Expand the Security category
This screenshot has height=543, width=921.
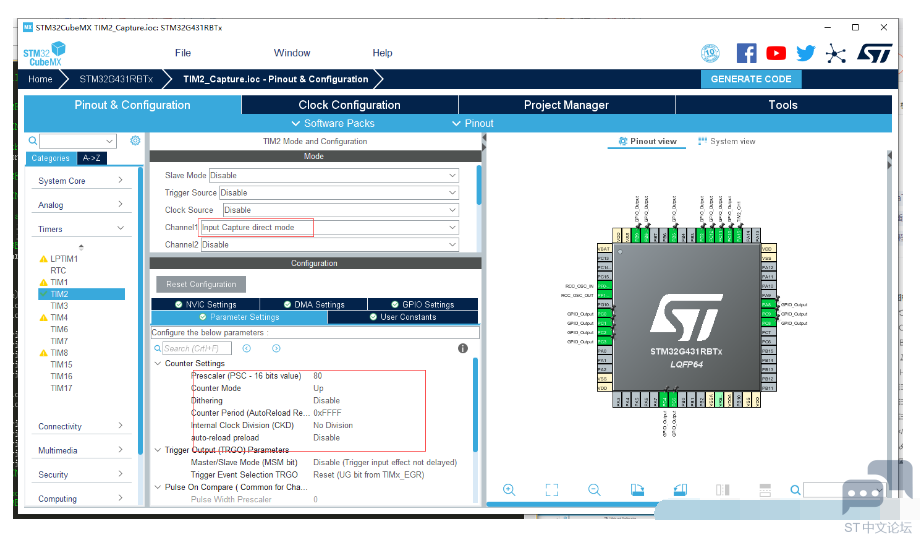(81, 474)
